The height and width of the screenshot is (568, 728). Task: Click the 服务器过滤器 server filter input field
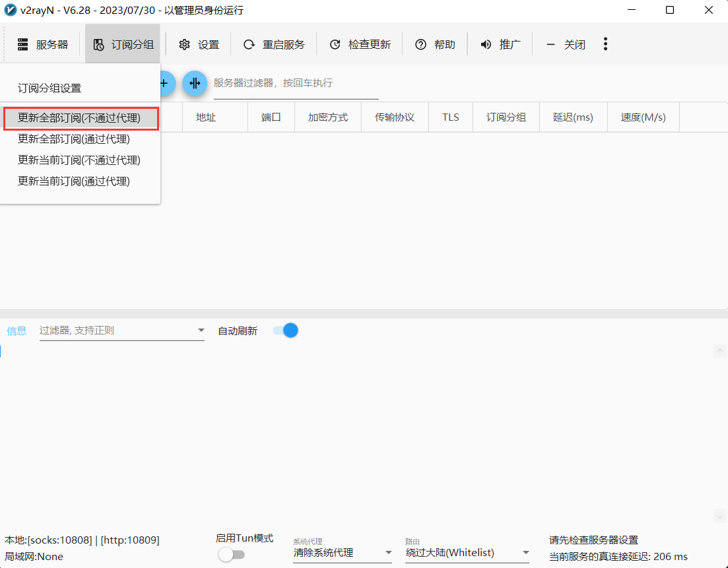click(295, 83)
